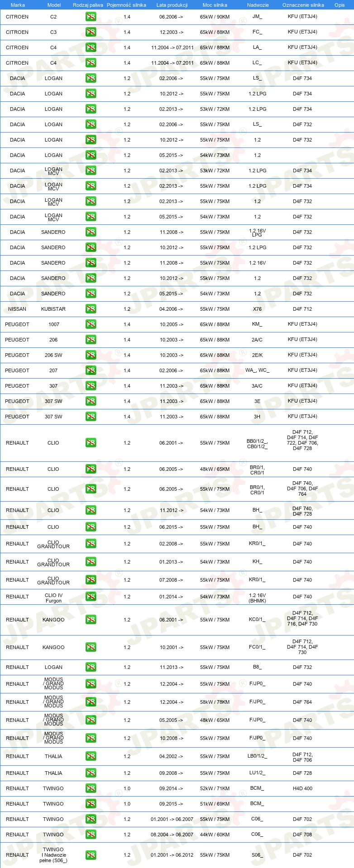Click the D4F 712 cell in the NISSAN row
This screenshot has width=354, height=868.
(x=302, y=309)
